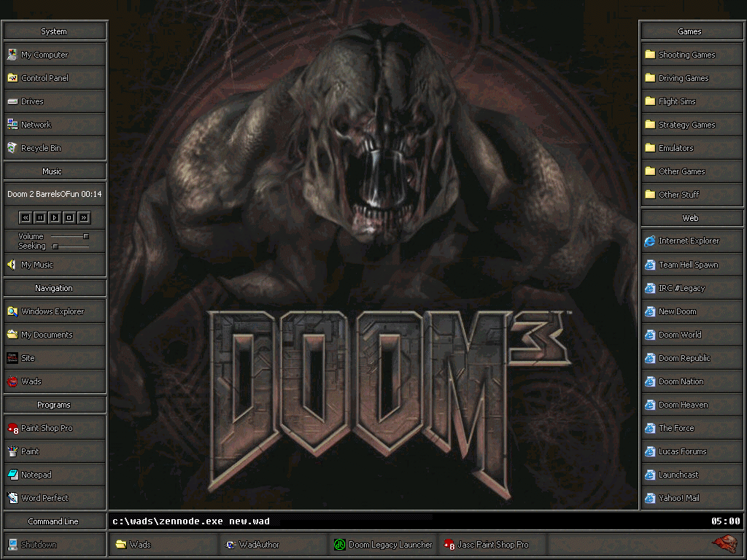Launch Windows Explorer

pos(55,311)
